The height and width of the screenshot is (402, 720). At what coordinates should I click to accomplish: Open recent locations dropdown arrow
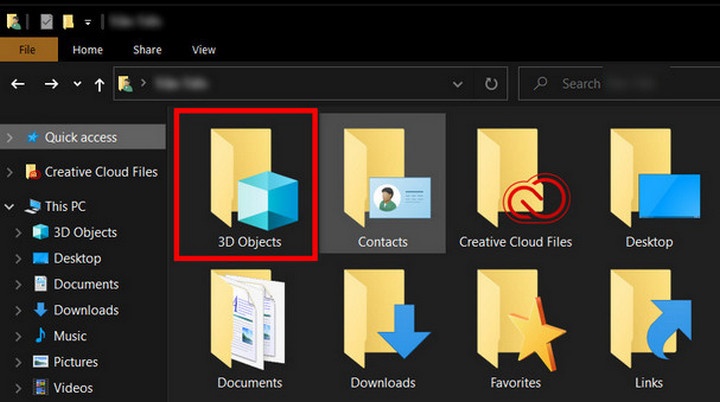77,84
